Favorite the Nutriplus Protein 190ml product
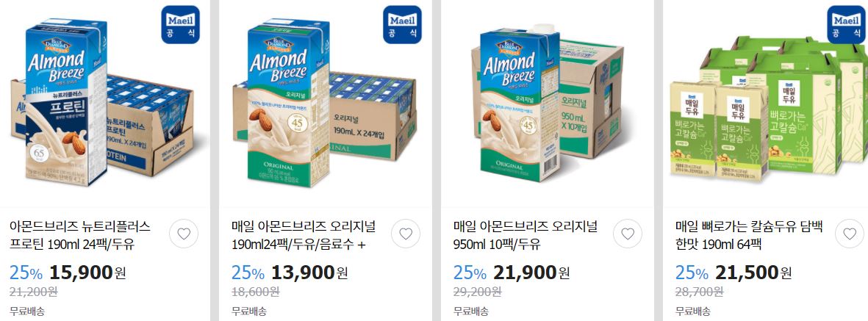The image size is (868, 321). pyautogui.click(x=184, y=234)
